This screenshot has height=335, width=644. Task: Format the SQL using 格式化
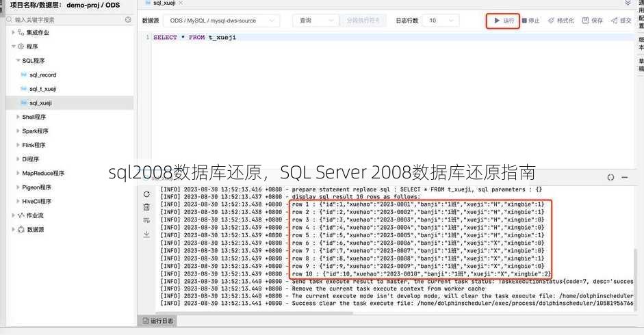[x=561, y=21]
